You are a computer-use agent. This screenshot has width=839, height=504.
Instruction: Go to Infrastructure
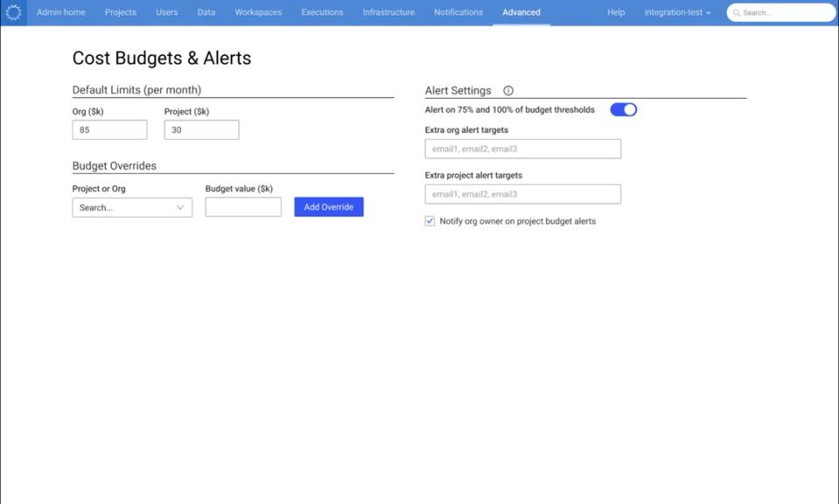click(x=387, y=12)
